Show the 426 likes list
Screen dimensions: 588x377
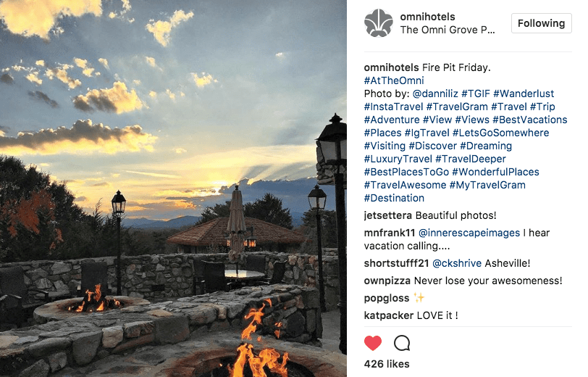[387, 364]
